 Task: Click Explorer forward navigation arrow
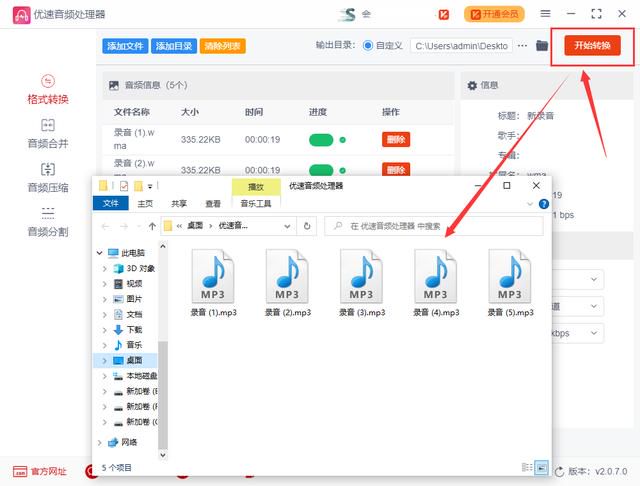point(124,226)
